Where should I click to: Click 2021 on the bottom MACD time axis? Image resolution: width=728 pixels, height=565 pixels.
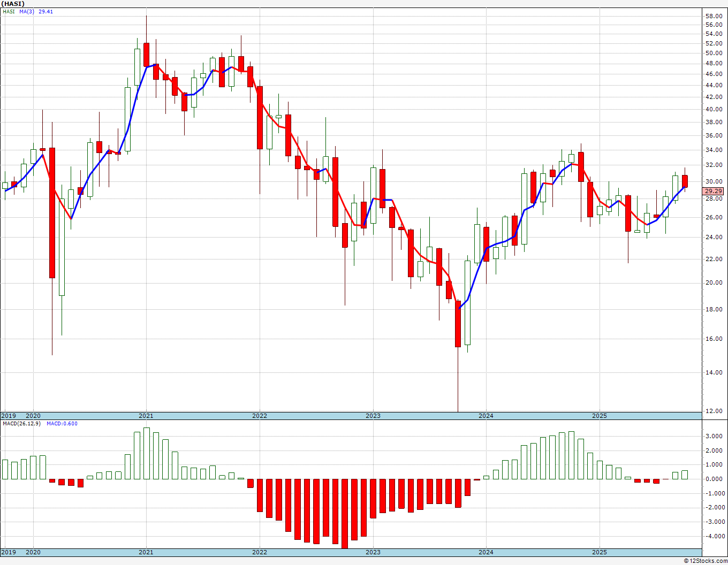point(146,552)
